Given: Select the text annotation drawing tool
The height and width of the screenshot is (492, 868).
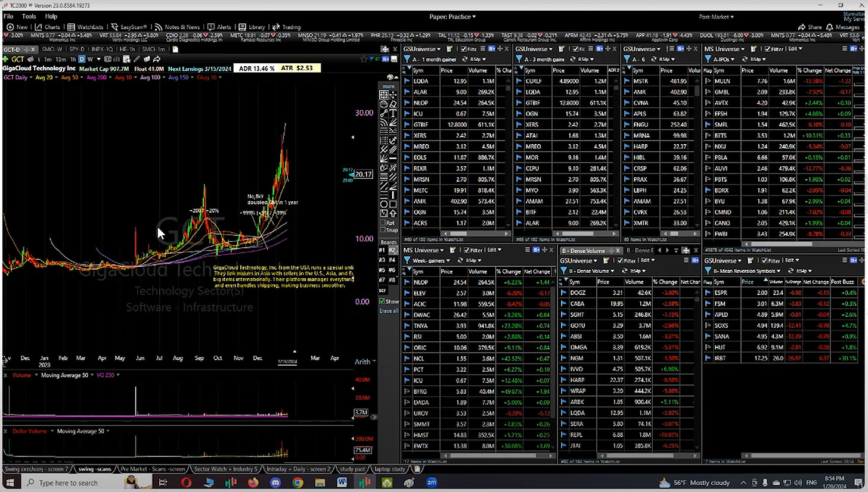Looking at the screenshot, I should click(393, 113).
